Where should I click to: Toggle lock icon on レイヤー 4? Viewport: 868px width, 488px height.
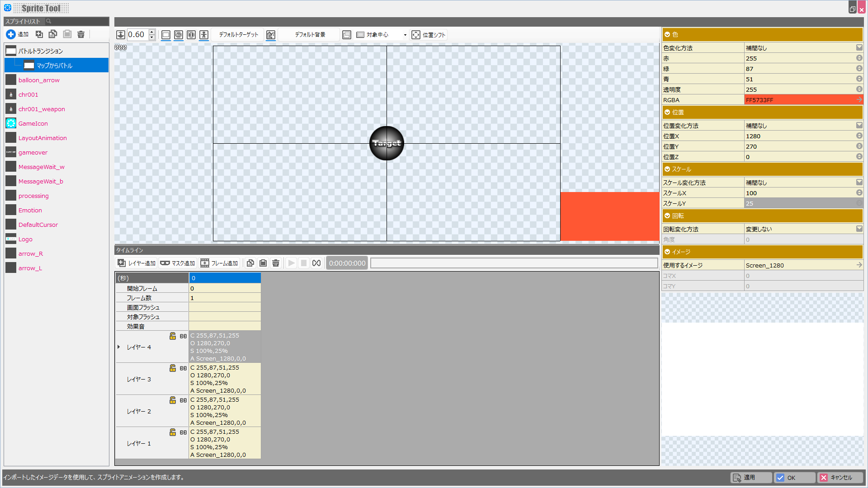point(173,336)
